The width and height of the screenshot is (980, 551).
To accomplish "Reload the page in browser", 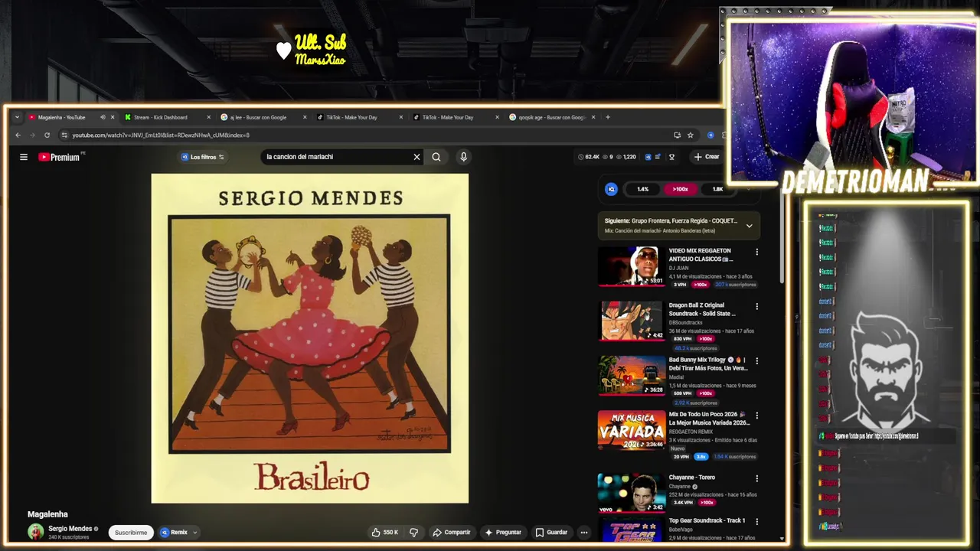I will [47, 135].
